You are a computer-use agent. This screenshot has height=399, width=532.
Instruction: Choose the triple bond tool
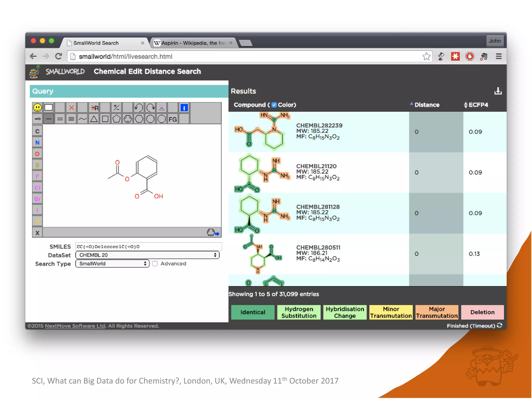pyautogui.click(x=71, y=119)
